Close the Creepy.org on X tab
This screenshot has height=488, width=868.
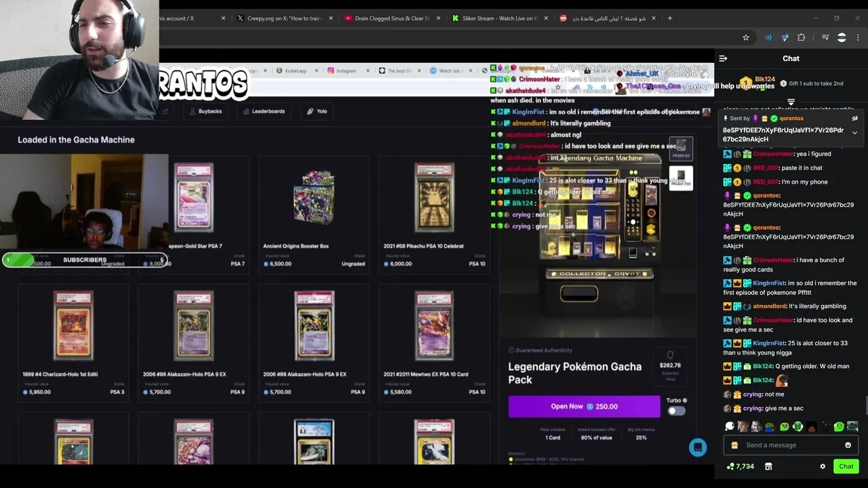tap(331, 18)
